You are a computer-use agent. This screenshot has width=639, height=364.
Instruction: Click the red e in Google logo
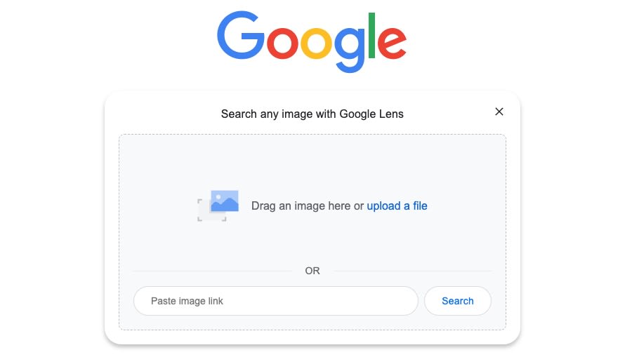pos(393,43)
